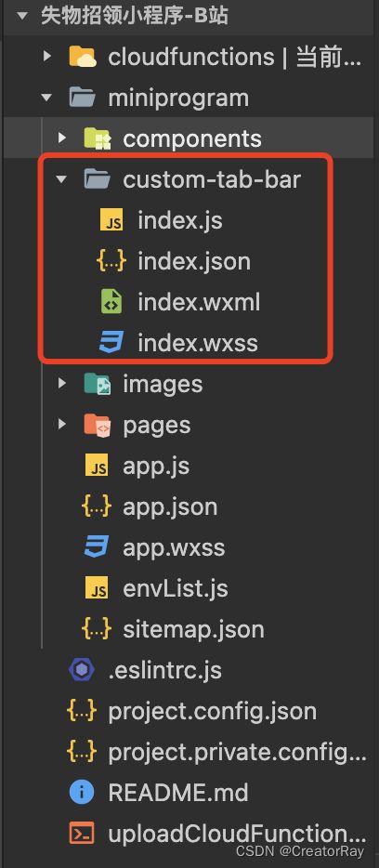Collapse the custom-tab-bar folder arrow
The image size is (379, 868).
tap(62, 179)
